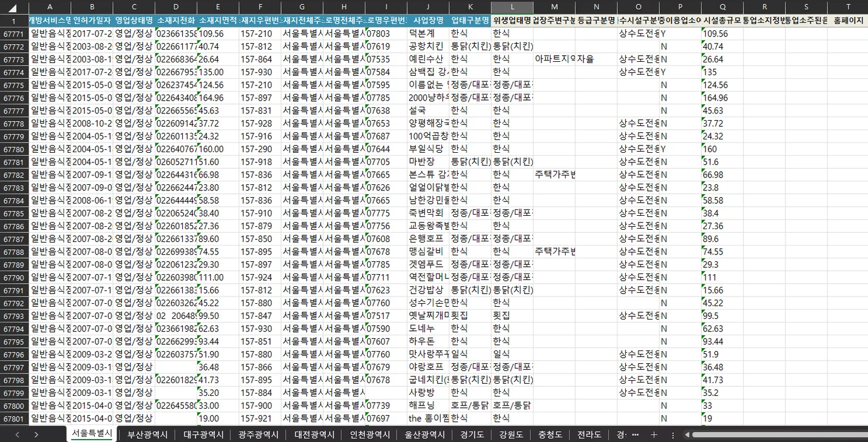Switch to the 광주광역시 sheet

point(258,434)
